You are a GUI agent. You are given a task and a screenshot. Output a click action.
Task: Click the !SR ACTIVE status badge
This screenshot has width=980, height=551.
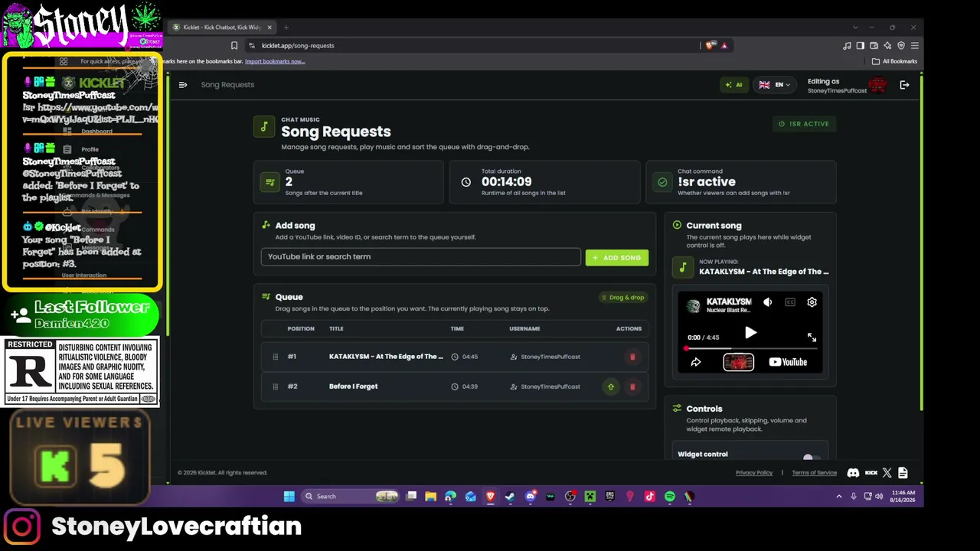point(804,124)
